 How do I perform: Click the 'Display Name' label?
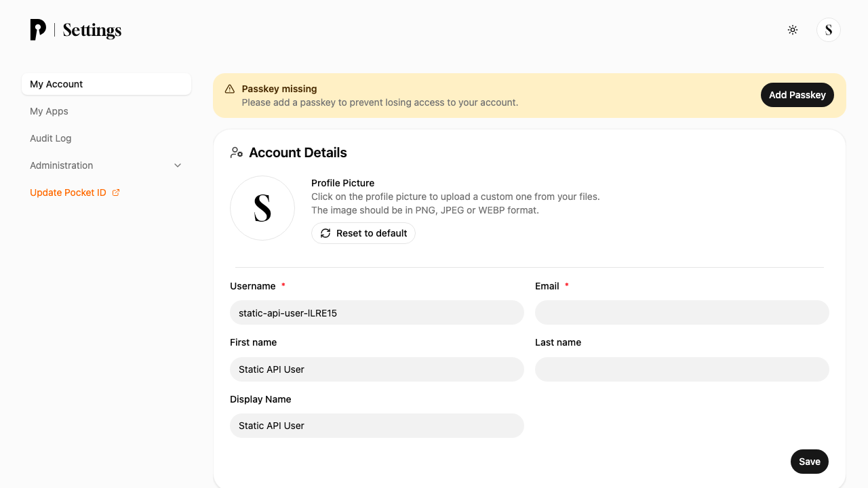[x=260, y=399]
